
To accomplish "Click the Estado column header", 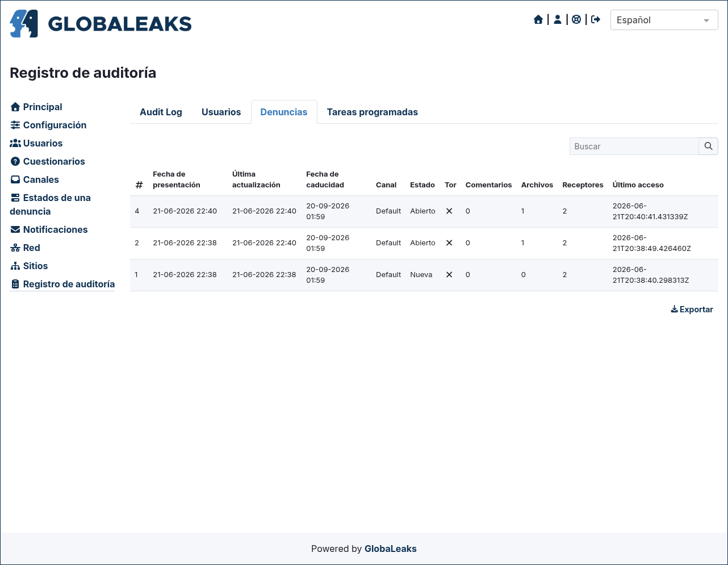I will pyautogui.click(x=422, y=185).
